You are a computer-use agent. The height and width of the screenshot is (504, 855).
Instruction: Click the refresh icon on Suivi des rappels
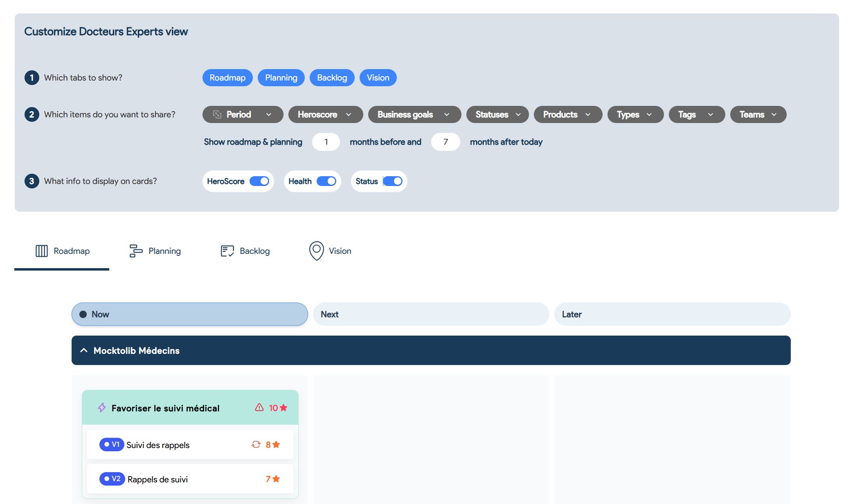(x=256, y=444)
